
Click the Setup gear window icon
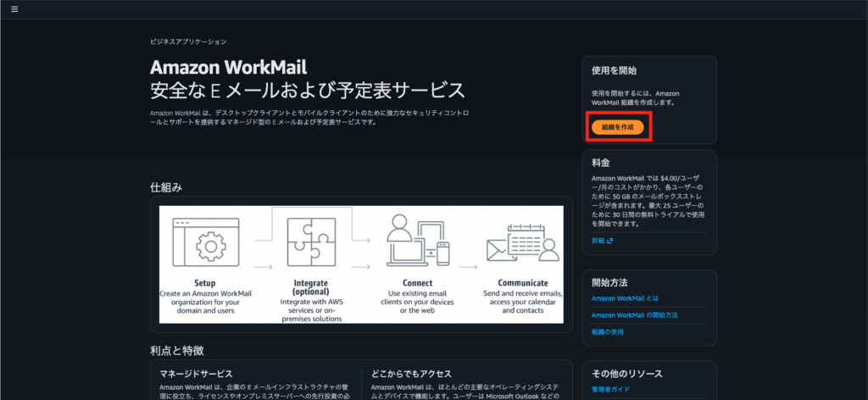point(204,245)
